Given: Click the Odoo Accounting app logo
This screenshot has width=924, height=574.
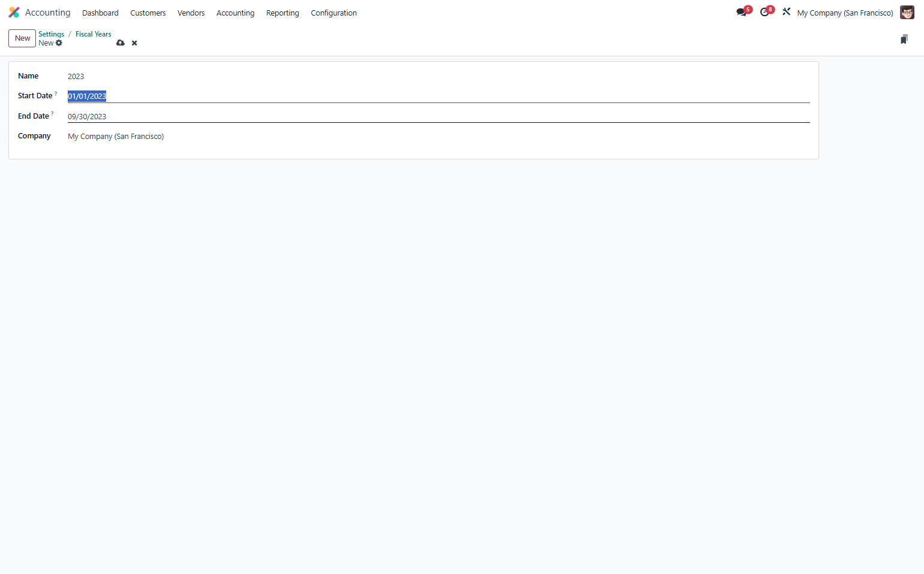Looking at the screenshot, I should point(14,13).
